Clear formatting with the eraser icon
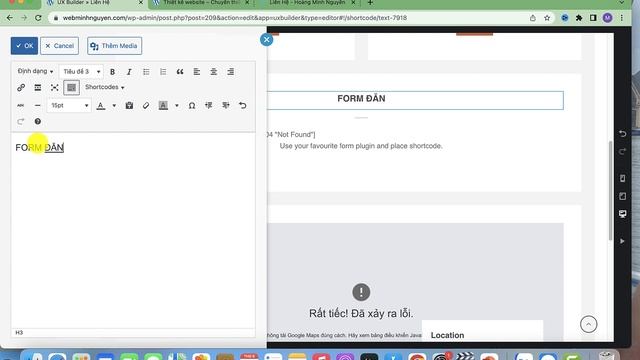Viewport: 640px width, 360px height. [146, 105]
